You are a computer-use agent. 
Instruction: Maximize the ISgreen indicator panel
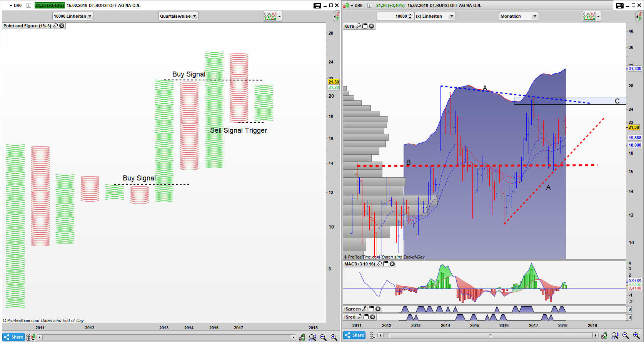372,309
